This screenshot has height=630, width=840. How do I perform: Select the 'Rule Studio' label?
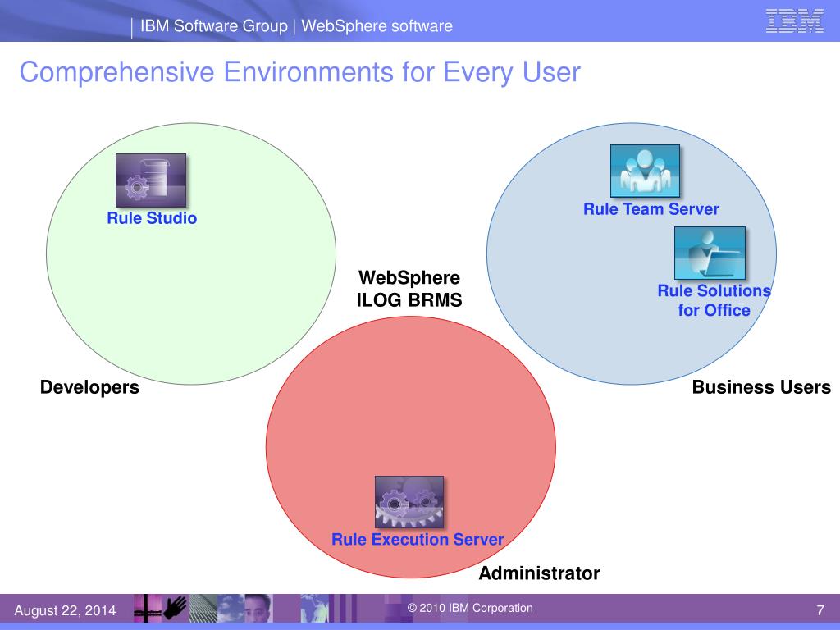[x=152, y=218]
